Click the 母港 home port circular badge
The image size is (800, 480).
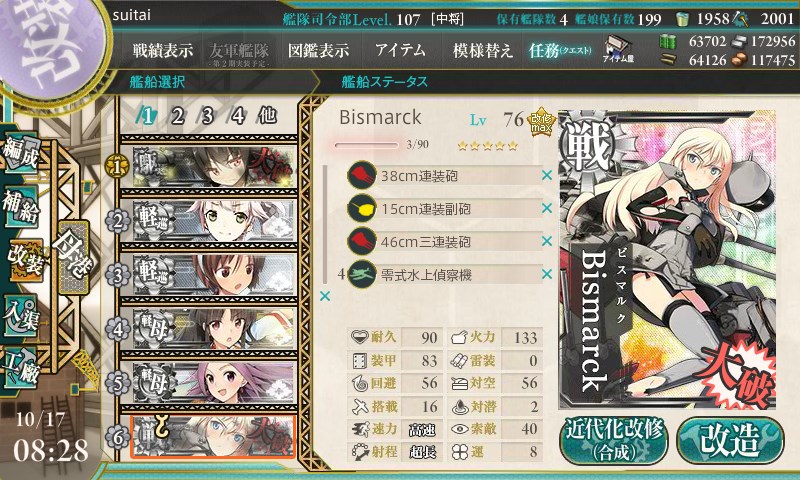[x=73, y=258]
